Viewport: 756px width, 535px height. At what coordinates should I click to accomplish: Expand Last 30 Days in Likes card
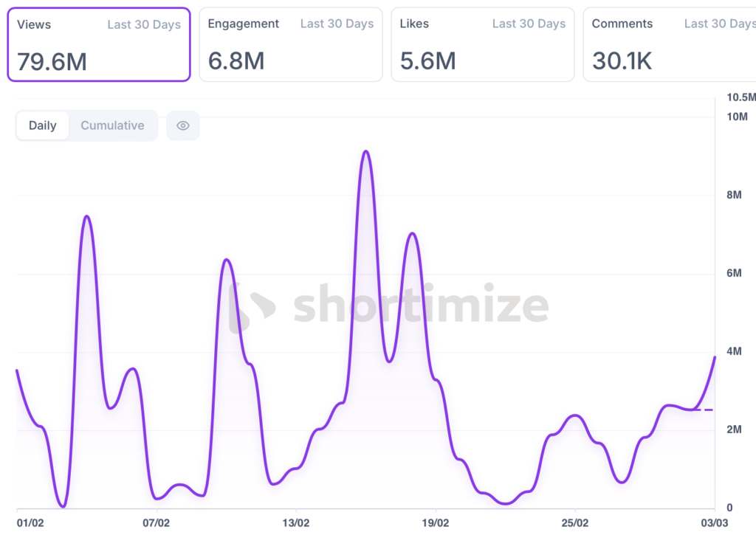tap(529, 24)
